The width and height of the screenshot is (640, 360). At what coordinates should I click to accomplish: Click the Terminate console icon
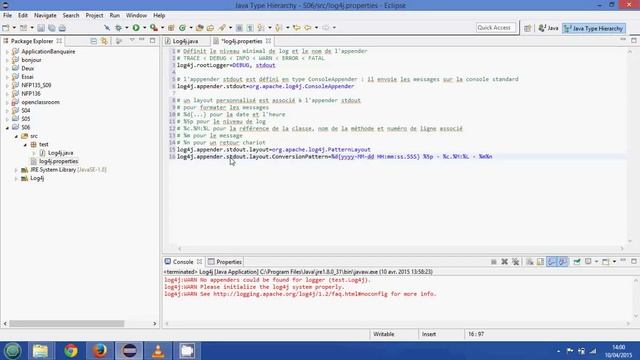(493, 262)
